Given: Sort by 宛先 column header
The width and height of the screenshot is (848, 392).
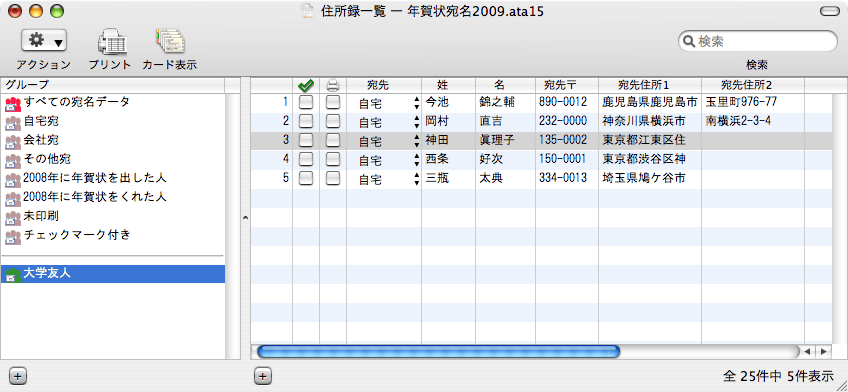Looking at the screenshot, I should (384, 85).
